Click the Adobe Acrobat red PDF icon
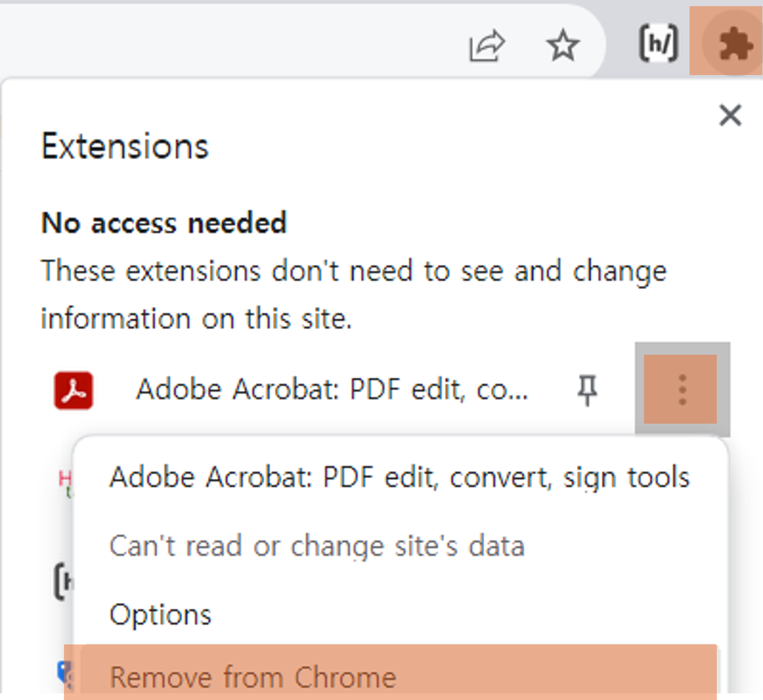Image resolution: width=763 pixels, height=700 pixels. (74, 390)
